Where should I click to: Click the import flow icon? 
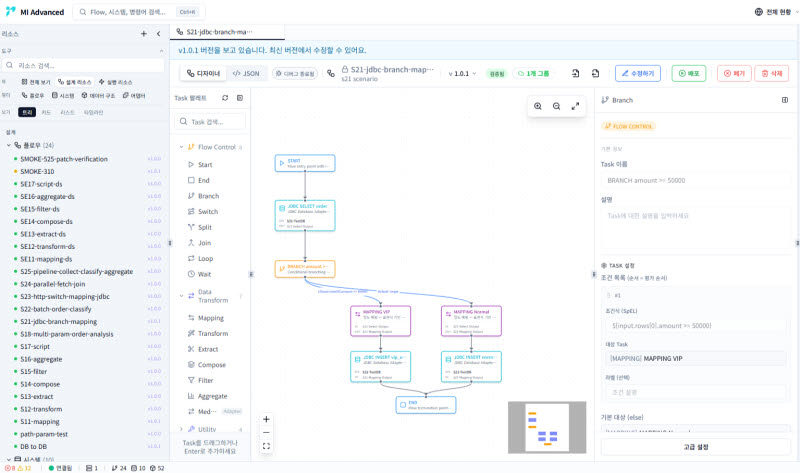(x=576, y=73)
